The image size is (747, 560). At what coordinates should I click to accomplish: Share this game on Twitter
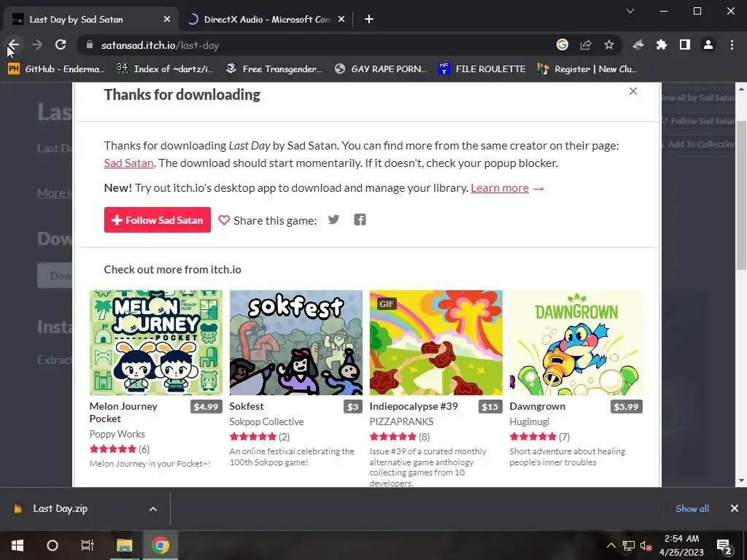point(333,219)
